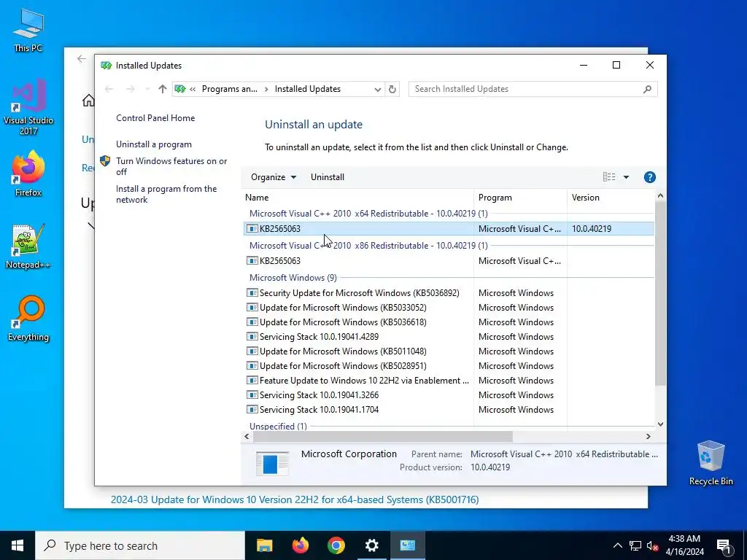Open This PC desktop icon
Viewport: 747px width, 560px height.
click(x=28, y=29)
